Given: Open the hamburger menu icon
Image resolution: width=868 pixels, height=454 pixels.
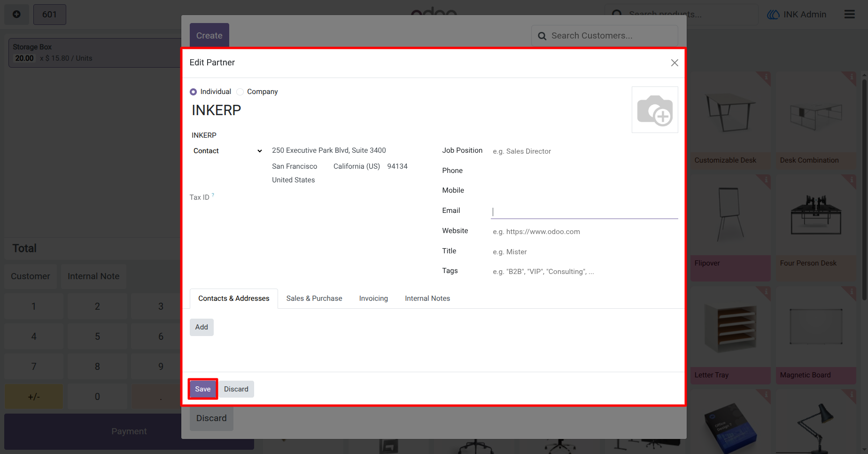Looking at the screenshot, I should pyautogui.click(x=850, y=14).
